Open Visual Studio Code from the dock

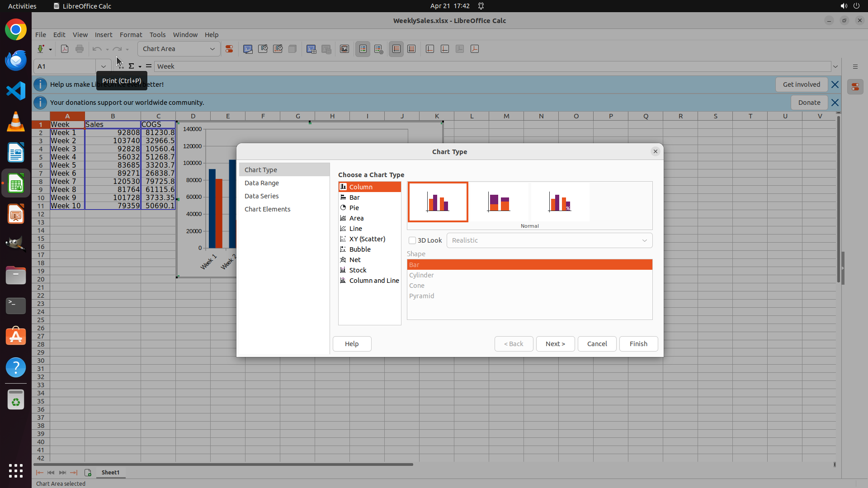(16, 91)
